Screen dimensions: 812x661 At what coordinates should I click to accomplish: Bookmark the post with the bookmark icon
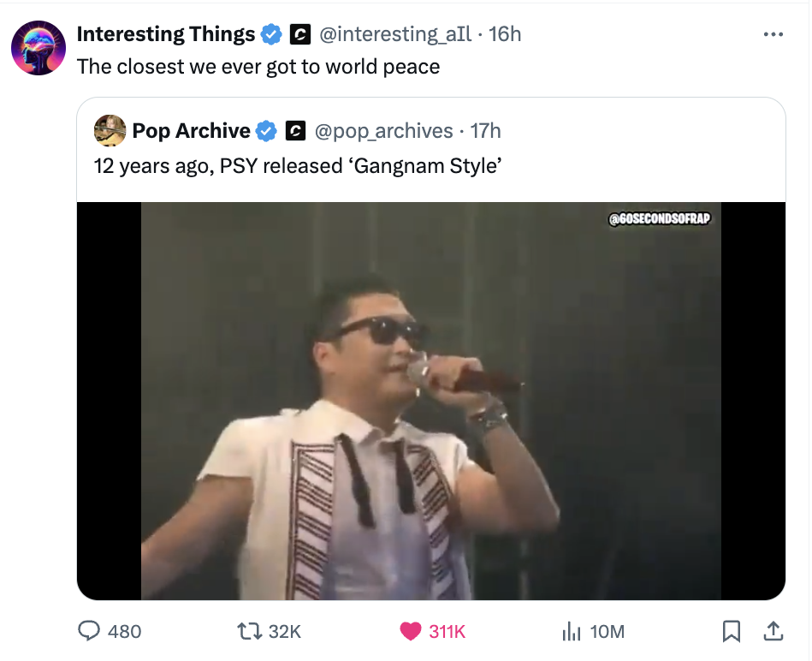tap(732, 631)
